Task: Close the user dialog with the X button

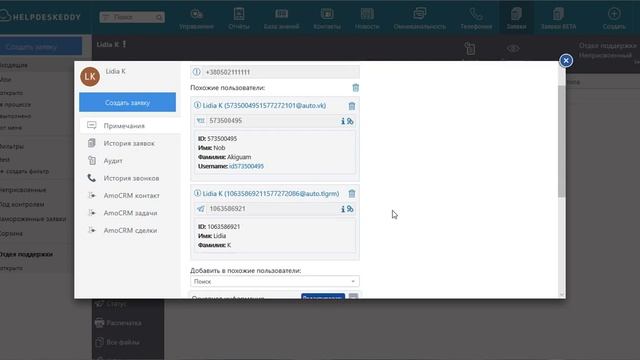Action: [566, 60]
